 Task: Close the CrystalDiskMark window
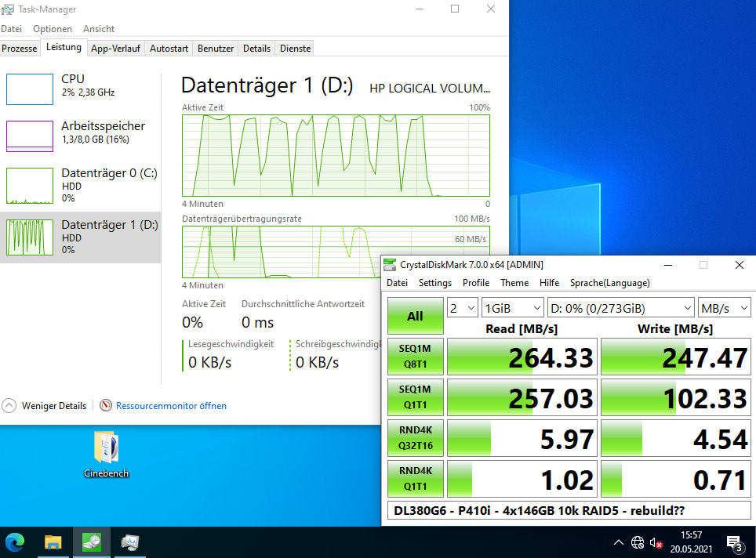point(739,265)
